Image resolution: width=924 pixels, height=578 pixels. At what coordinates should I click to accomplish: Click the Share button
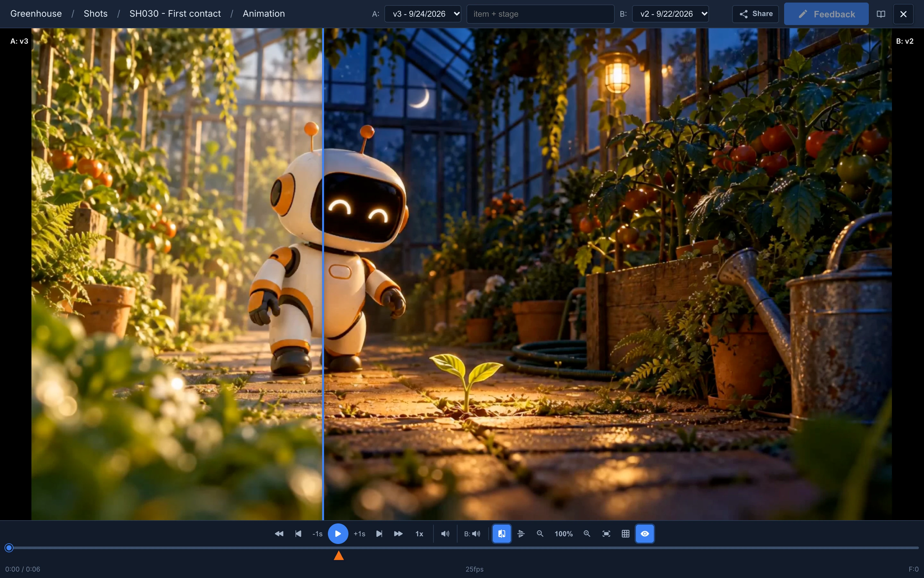755,14
